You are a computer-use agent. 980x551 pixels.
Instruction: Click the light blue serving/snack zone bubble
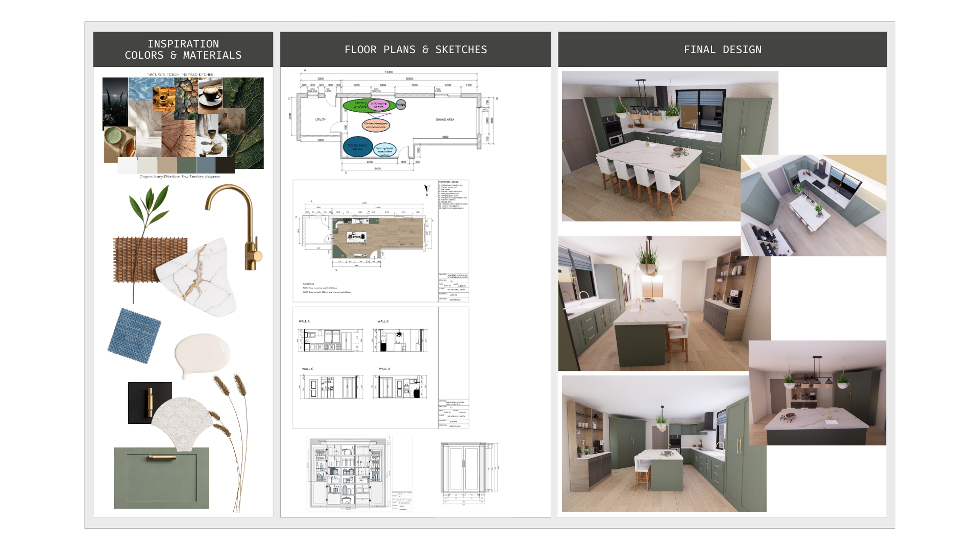385,150
